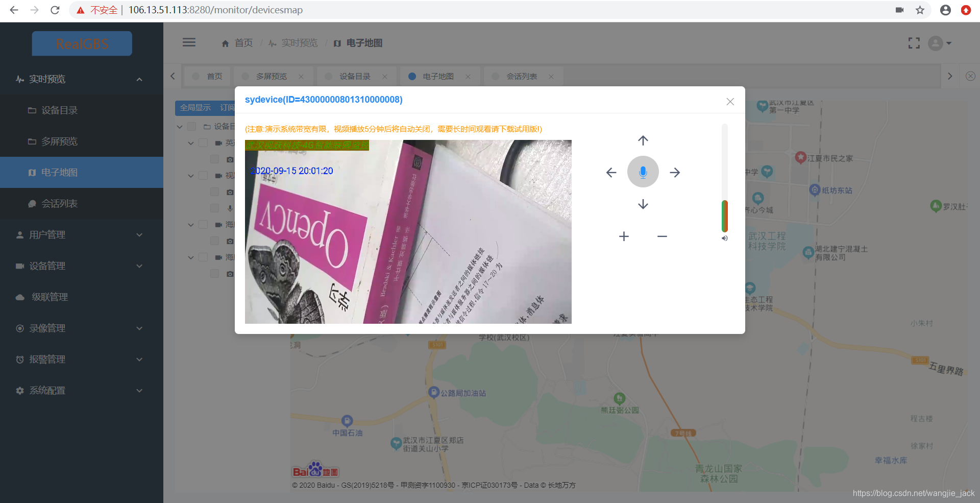Expand the 设备管理 sidebar menu
The image size is (980, 503).
tap(82, 266)
